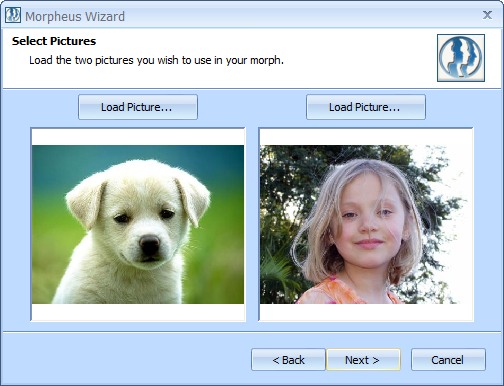Screen dimensions: 504x386
Task: Load Picture for the right image slot
Action: (366, 107)
